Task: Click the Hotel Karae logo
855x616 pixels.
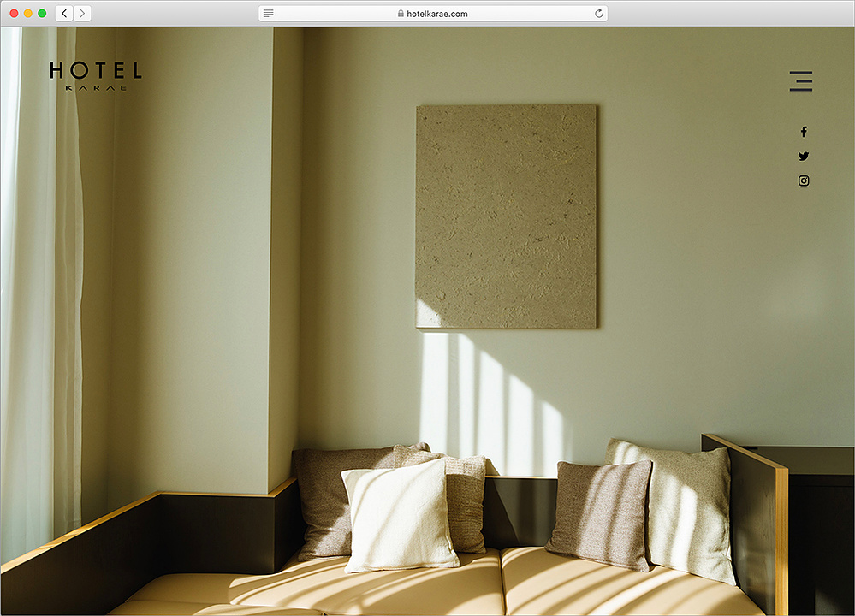Action: (96, 76)
